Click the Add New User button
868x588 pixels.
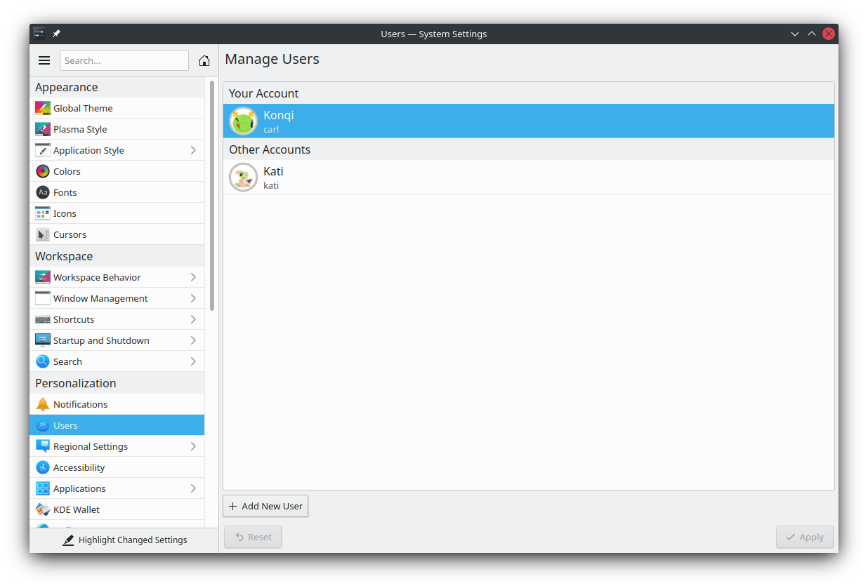(265, 506)
